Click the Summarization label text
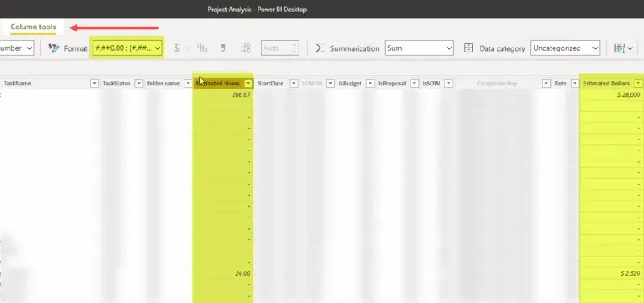 pyautogui.click(x=354, y=48)
